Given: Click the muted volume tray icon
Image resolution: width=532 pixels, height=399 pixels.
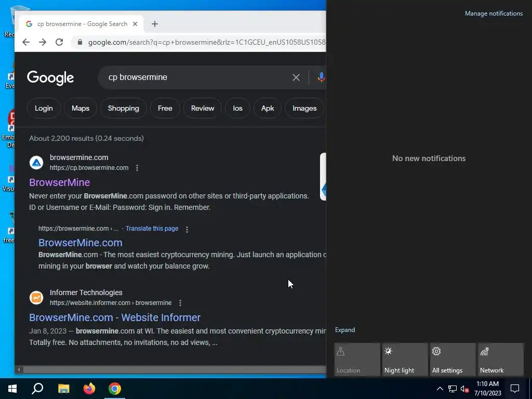Looking at the screenshot, I should [x=464, y=389].
